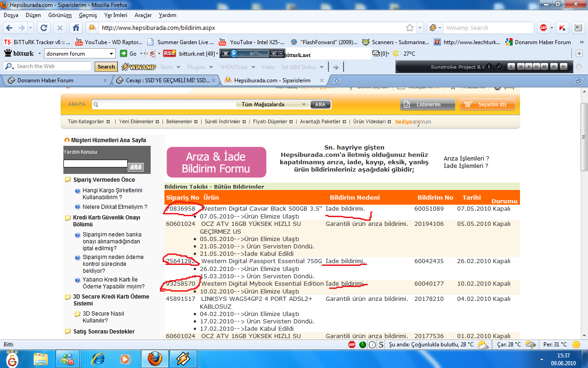Click the green Go arrow icon
588x368 pixels.
click(124, 53)
